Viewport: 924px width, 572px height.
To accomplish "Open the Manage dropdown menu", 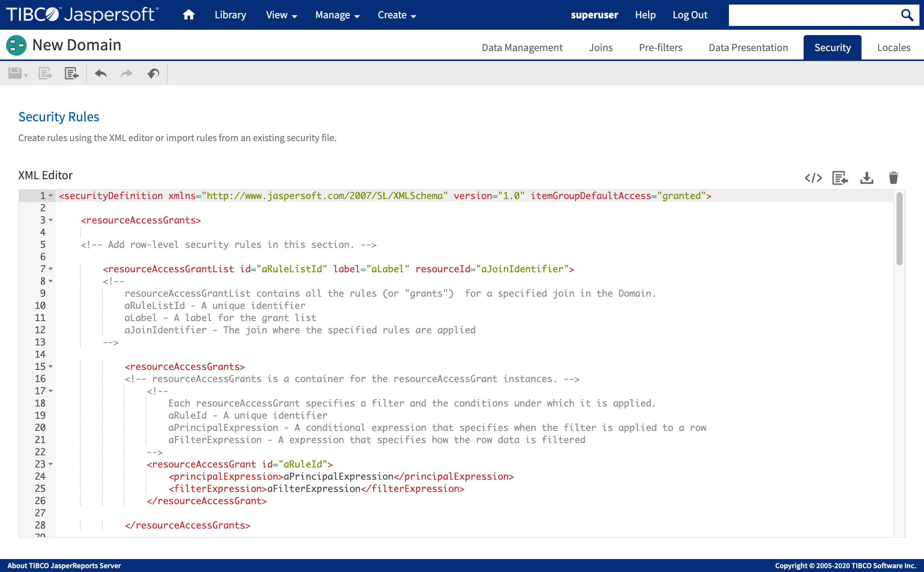I will (x=338, y=15).
